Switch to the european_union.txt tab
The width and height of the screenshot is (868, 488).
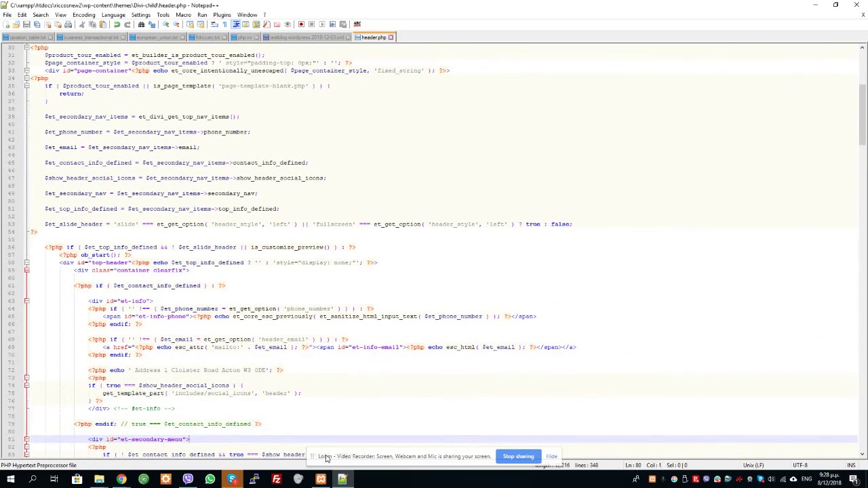[157, 37]
